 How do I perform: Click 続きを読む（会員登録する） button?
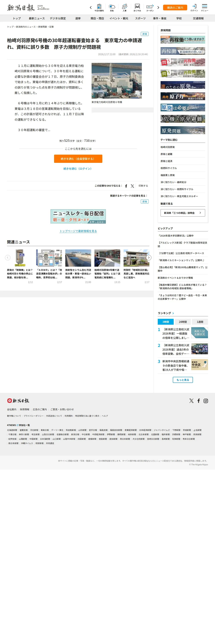[x=78, y=159]
